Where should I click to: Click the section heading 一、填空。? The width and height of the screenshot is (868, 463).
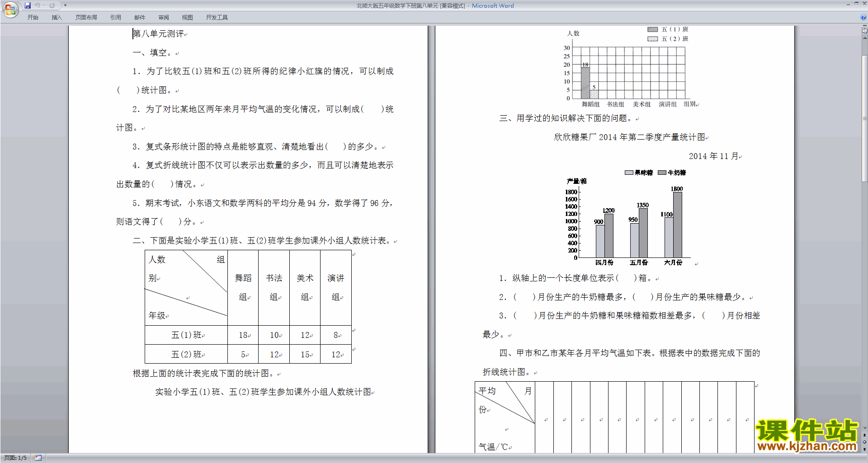(152, 53)
